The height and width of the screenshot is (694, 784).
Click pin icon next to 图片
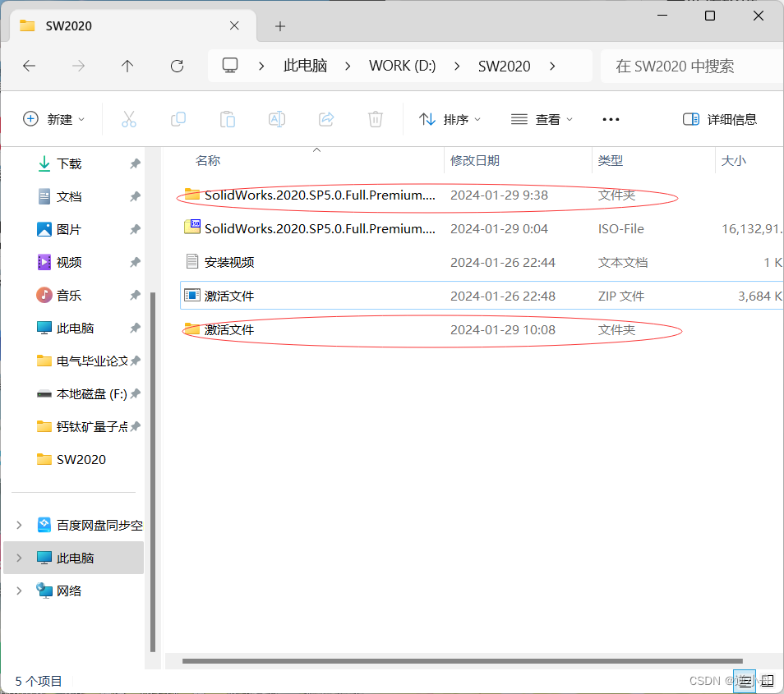tap(135, 230)
